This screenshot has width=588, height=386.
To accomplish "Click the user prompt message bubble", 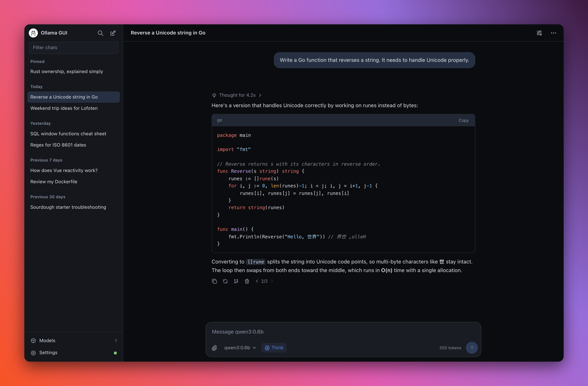I will [374, 60].
